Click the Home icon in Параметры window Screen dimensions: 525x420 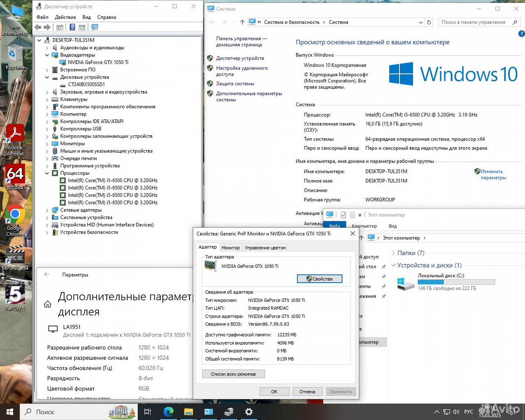48,304
